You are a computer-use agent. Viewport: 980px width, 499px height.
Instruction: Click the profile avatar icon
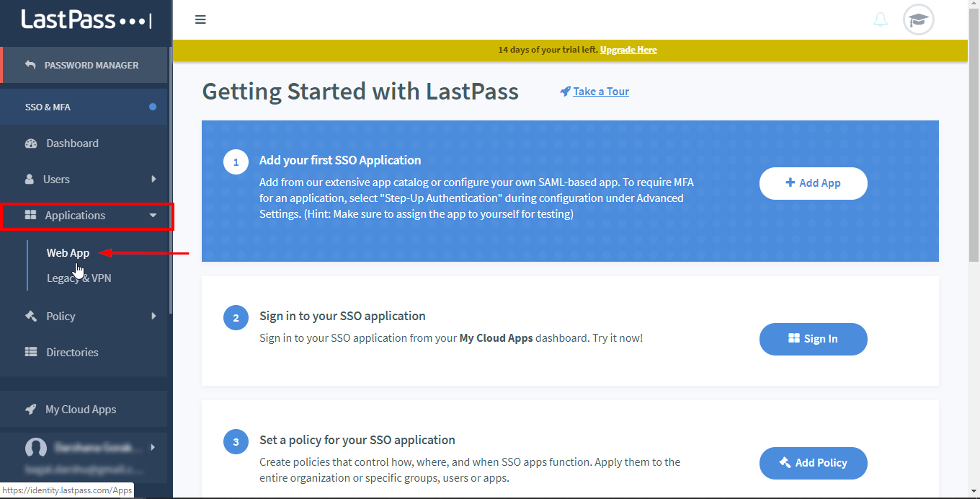pyautogui.click(x=918, y=19)
